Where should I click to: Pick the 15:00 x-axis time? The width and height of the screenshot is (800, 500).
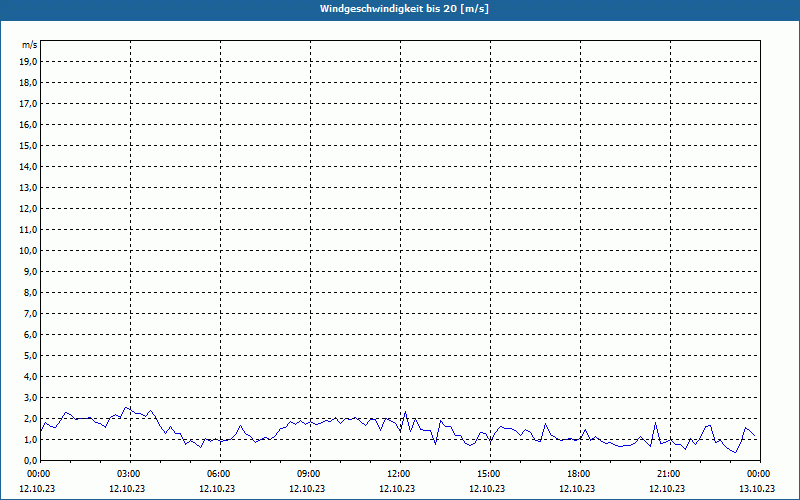click(x=490, y=474)
